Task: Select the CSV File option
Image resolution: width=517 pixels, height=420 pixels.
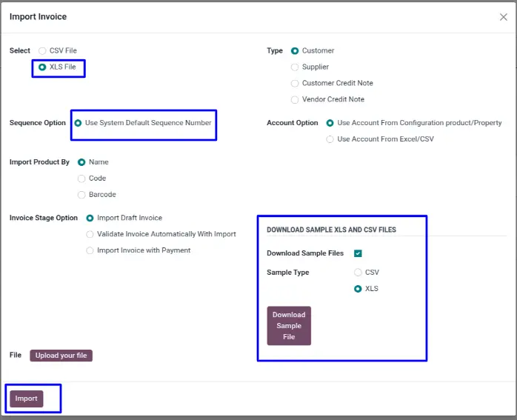Action: pyautogui.click(x=42, y=50)
